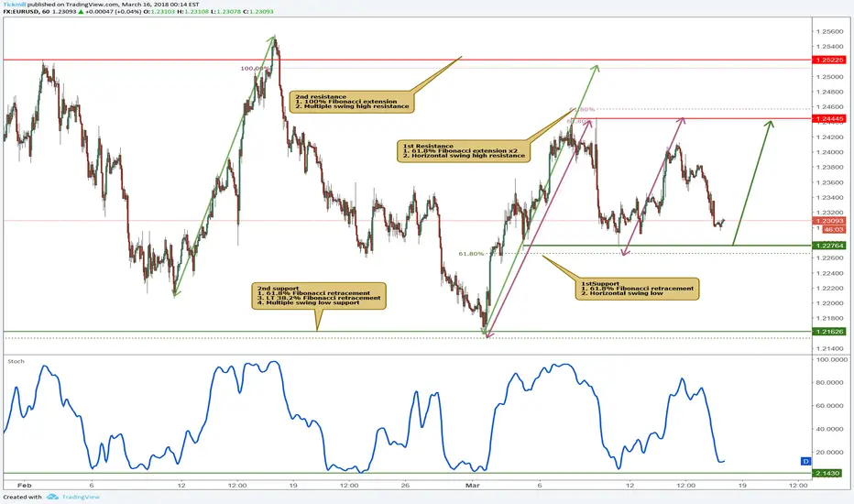Click the 60.0000 stochastic axis value
The width and height of the screenshot is (854, 504).
point(831,406)
